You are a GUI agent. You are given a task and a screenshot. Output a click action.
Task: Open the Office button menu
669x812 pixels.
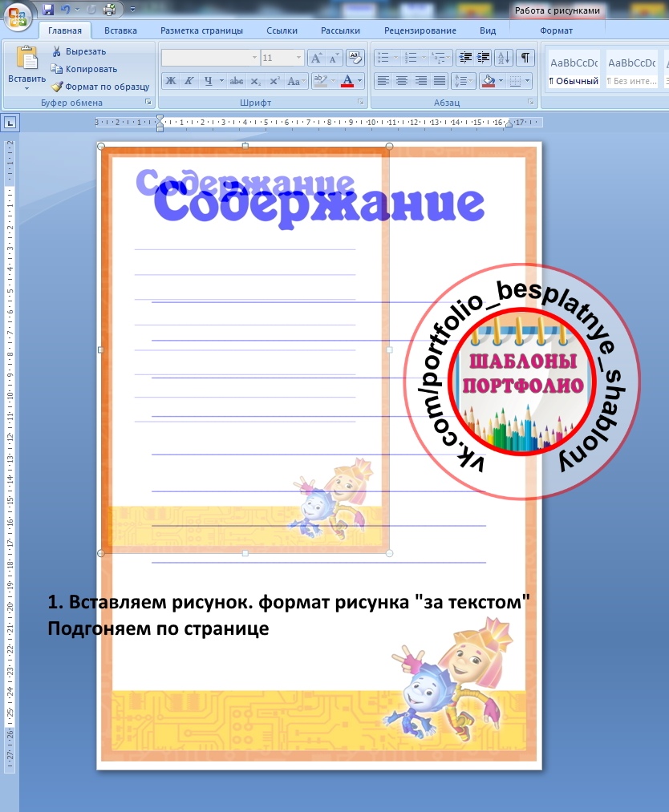(x=17, y=17)
